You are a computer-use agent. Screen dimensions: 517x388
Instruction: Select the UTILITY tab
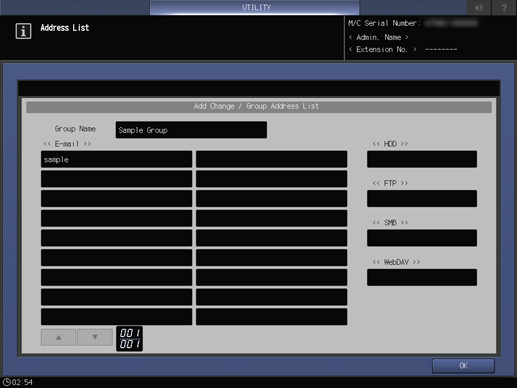[x=255, y=7]
